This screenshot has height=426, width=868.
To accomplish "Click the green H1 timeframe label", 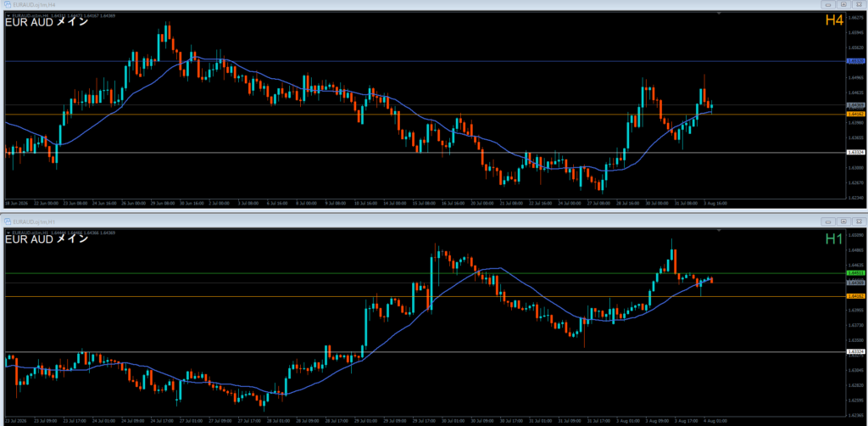I will click(x=834, y=238).
